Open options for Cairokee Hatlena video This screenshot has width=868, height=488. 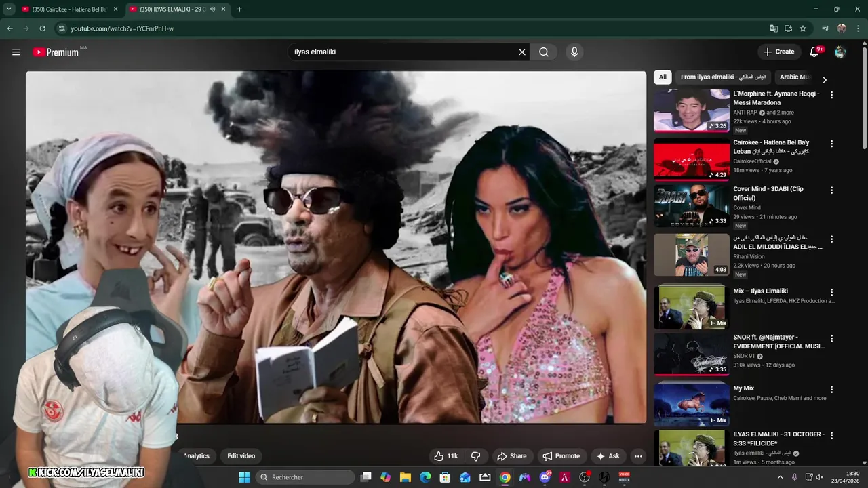coord(831,144)
